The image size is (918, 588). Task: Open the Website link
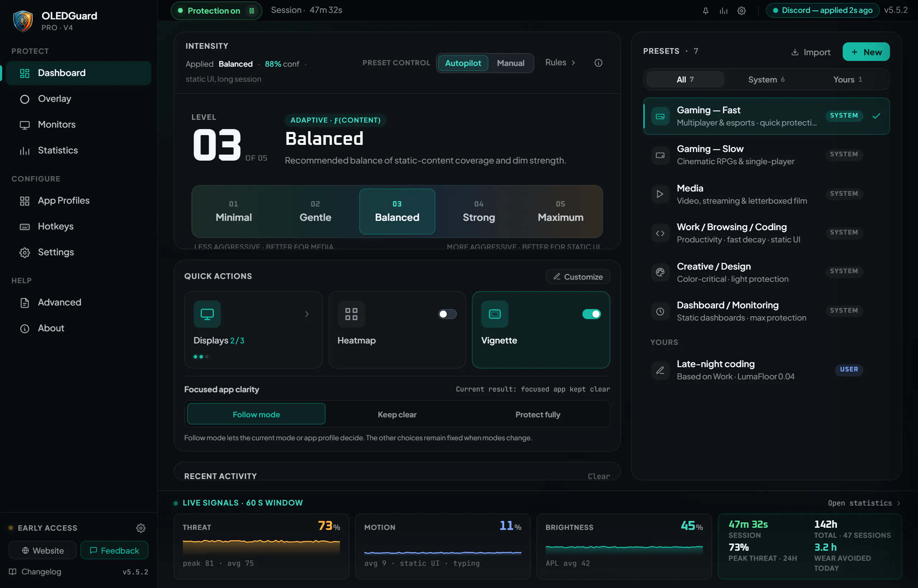pos(43,550)
